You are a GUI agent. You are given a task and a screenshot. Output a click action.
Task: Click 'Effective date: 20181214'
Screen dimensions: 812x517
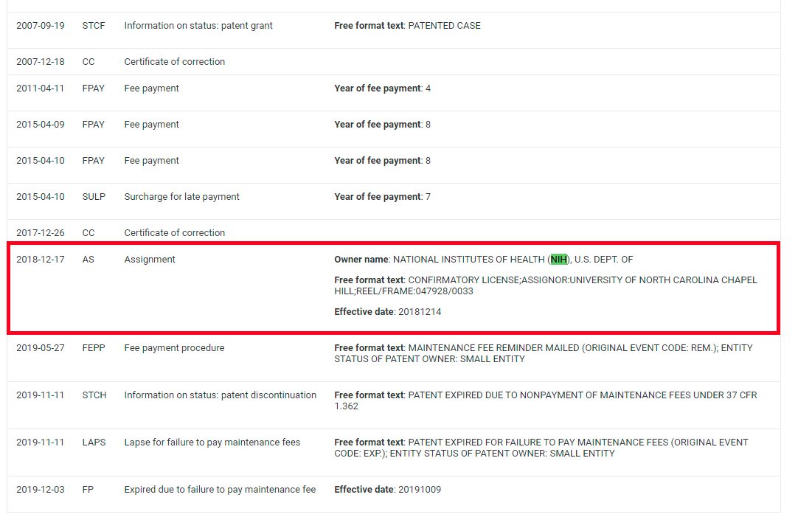(388, 312)
